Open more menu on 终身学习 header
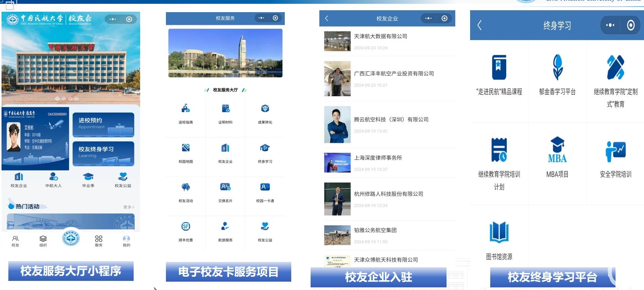Image resolution: width=644 pixels, height=290 pixels. click(x=610, y=25)
